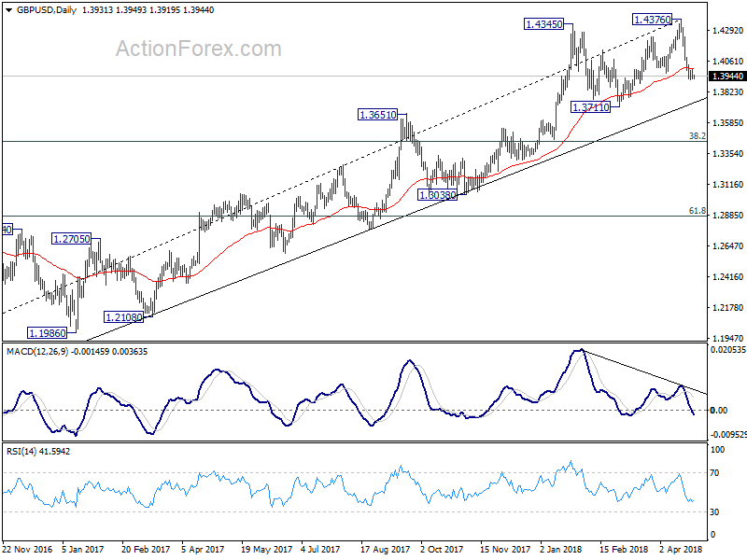Select the GBPUSD,Daily chart title
This screenshot has width=747, height=560.
[47, 9]
